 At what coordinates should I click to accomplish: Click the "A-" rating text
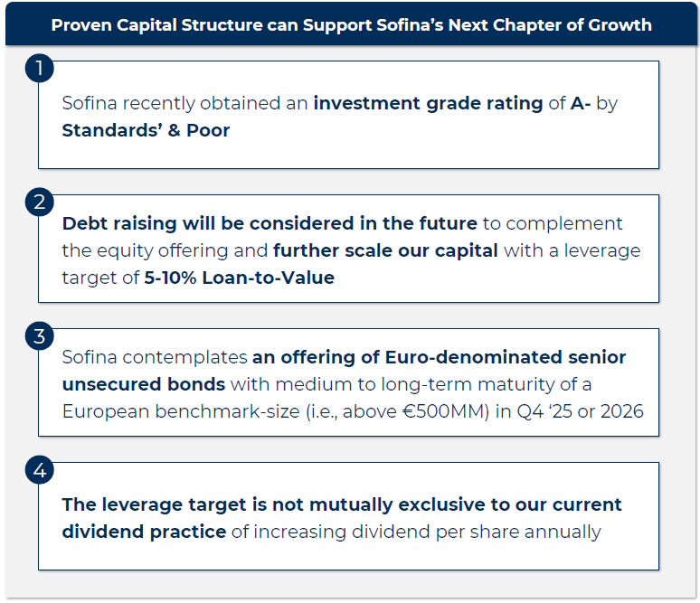pyautogui.click(x=580, y=103)
